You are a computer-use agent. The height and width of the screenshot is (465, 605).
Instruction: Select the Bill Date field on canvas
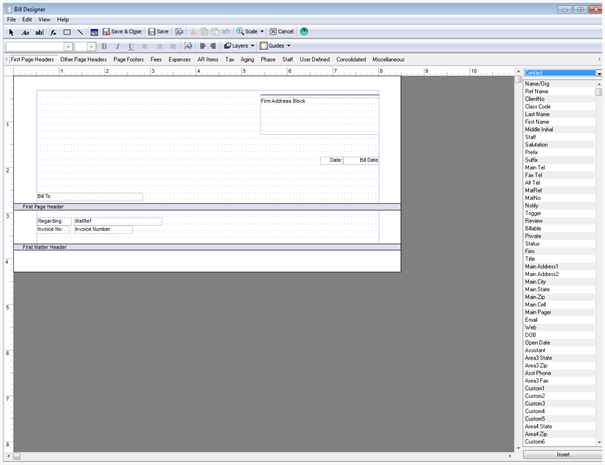click(x=361, y=160)
